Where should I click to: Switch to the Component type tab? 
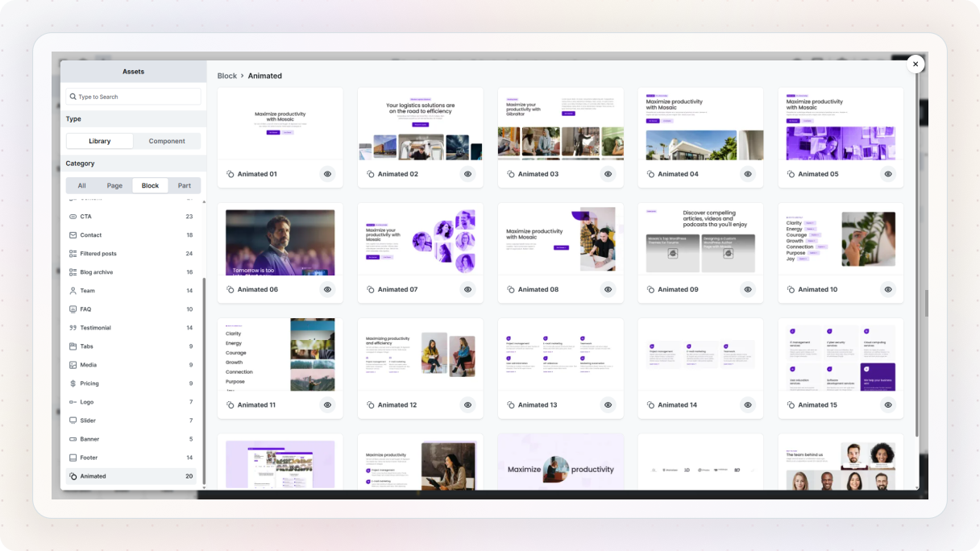coord(167,141)
